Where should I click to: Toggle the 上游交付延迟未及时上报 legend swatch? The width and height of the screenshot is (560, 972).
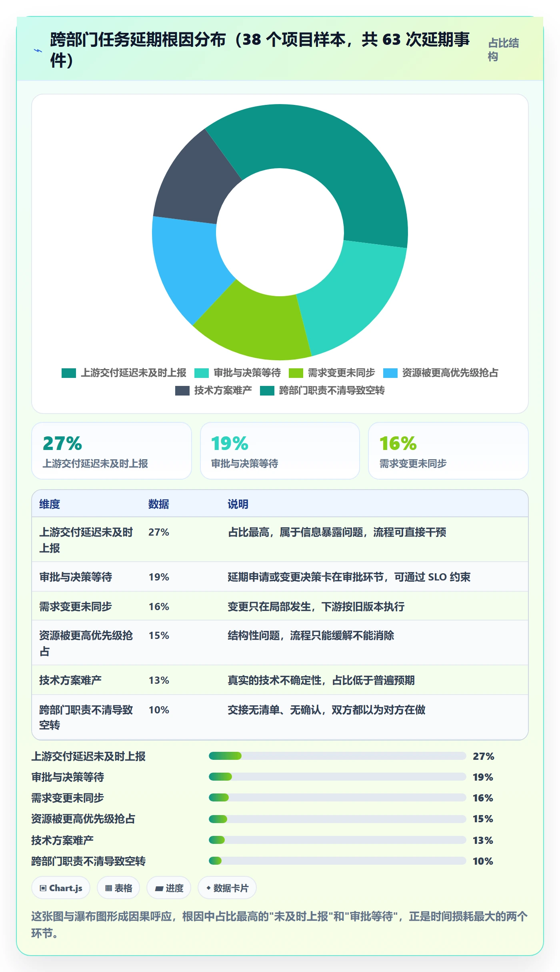tap(69, 373)
